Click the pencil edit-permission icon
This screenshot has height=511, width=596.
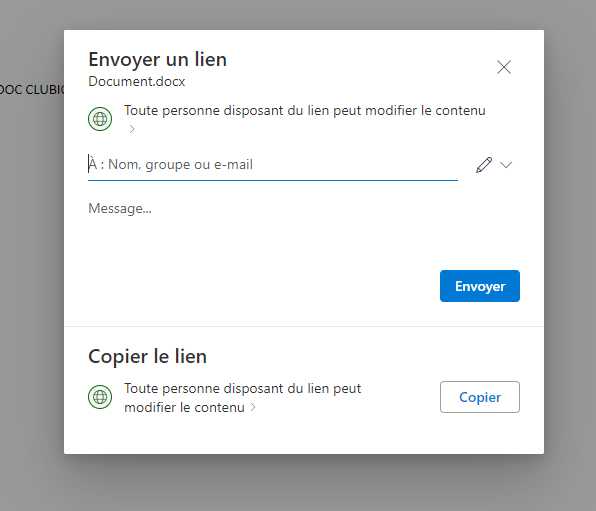tap(484, 165)
